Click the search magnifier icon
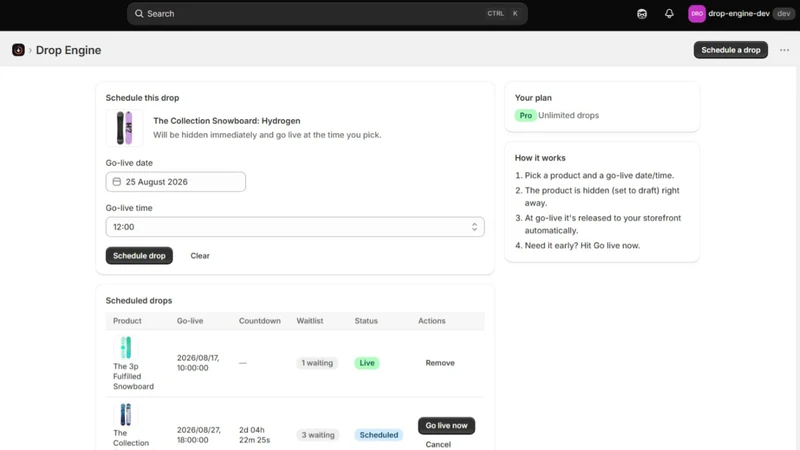The height and width of the screenshot is (450, 800). [139, 14]
